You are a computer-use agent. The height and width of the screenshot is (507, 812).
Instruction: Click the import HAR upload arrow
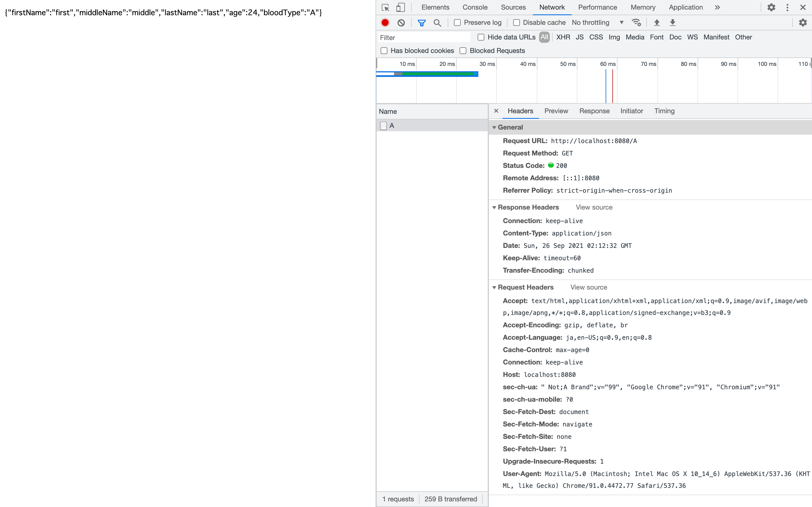pyautogui.click(x=657, y=23)
